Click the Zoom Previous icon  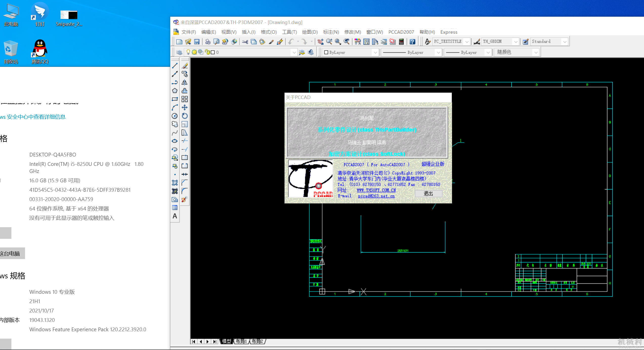347,42
